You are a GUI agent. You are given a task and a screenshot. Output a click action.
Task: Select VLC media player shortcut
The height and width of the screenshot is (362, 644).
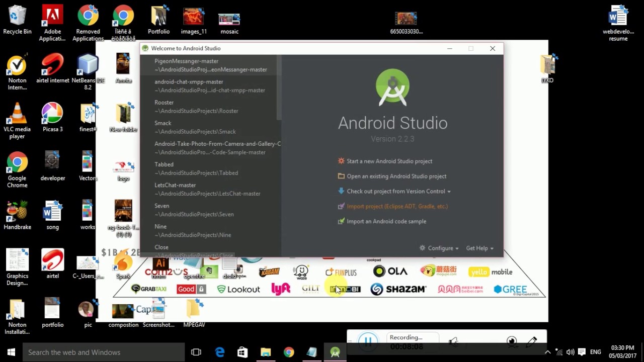17,121
